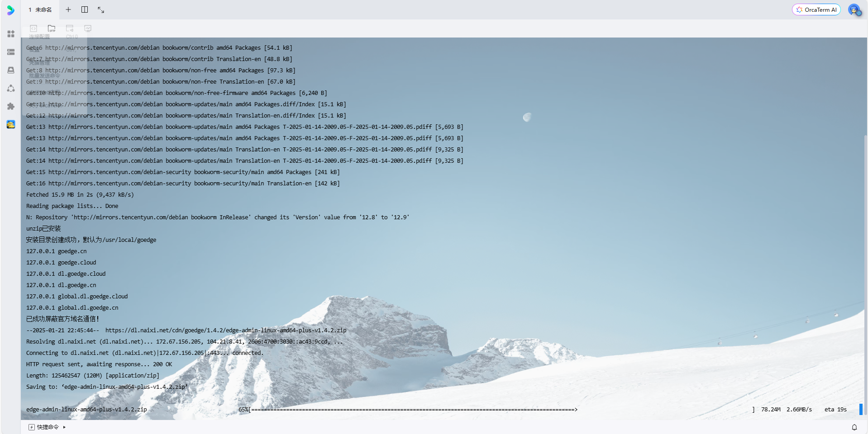Image resolution: width=868 pixels, height=434 pixels.
Task: Click the 'global.dl.goedge.cloud' hosts entry
Action: [x=77, y=297]
